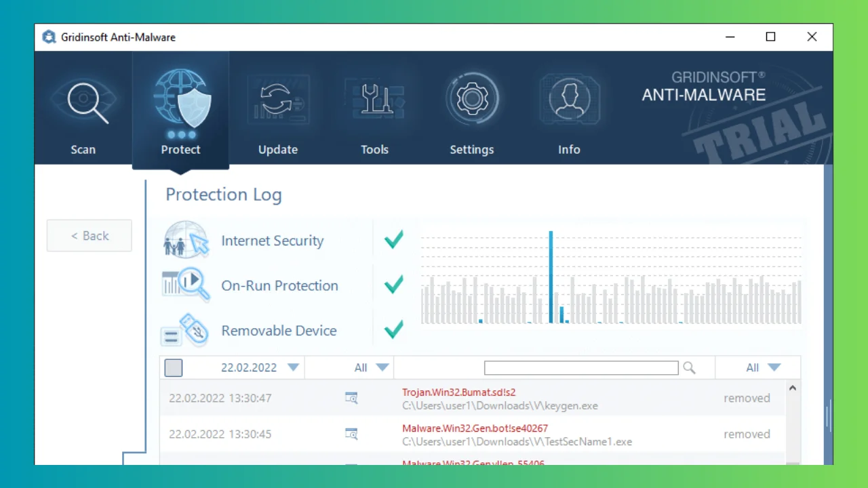
Task: Toggle the Removable Device checkmark
Action: [394, 329]
